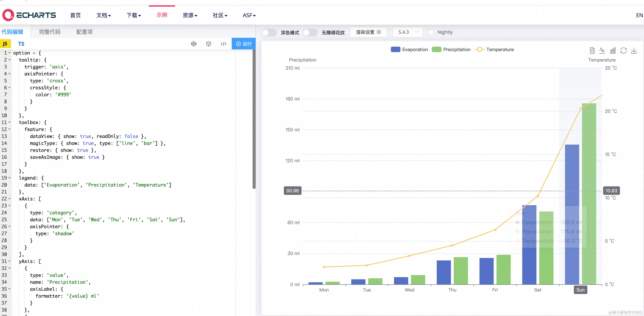Click the ECharts logo

coord(29,15)
